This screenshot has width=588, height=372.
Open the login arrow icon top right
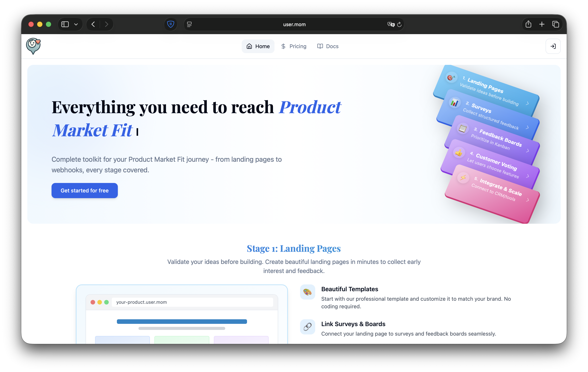click(x=553, y=46)
